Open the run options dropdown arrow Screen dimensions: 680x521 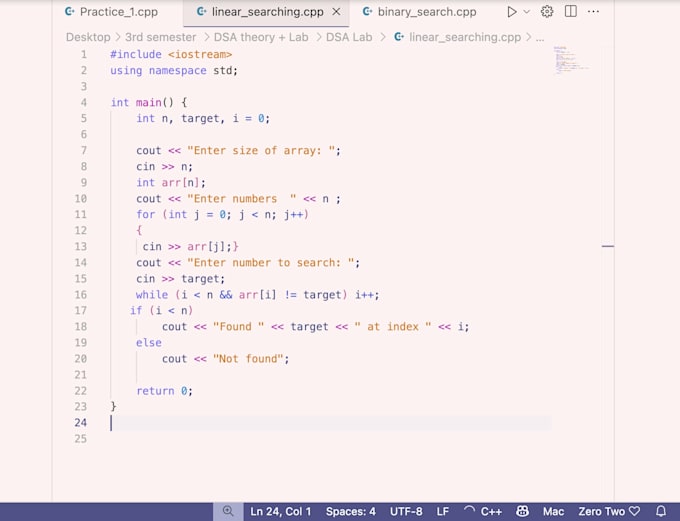coord(526,12)
